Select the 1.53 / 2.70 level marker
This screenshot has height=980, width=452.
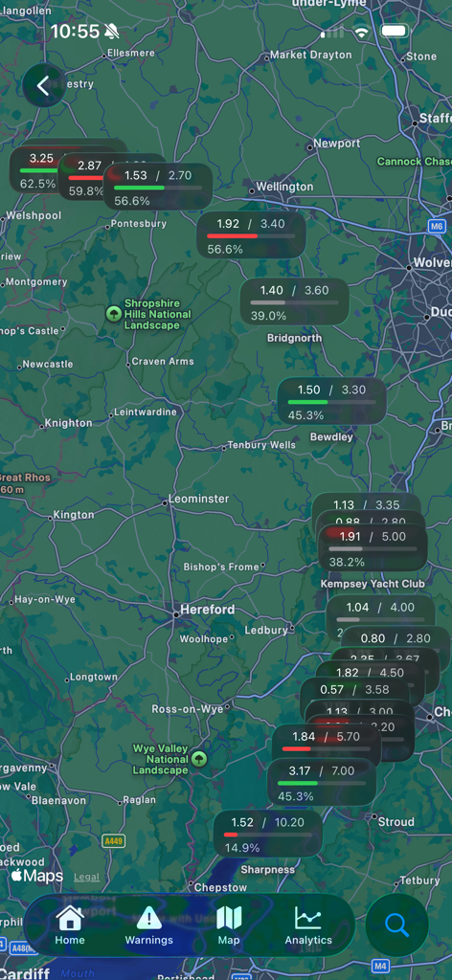[x=158, y=187]
